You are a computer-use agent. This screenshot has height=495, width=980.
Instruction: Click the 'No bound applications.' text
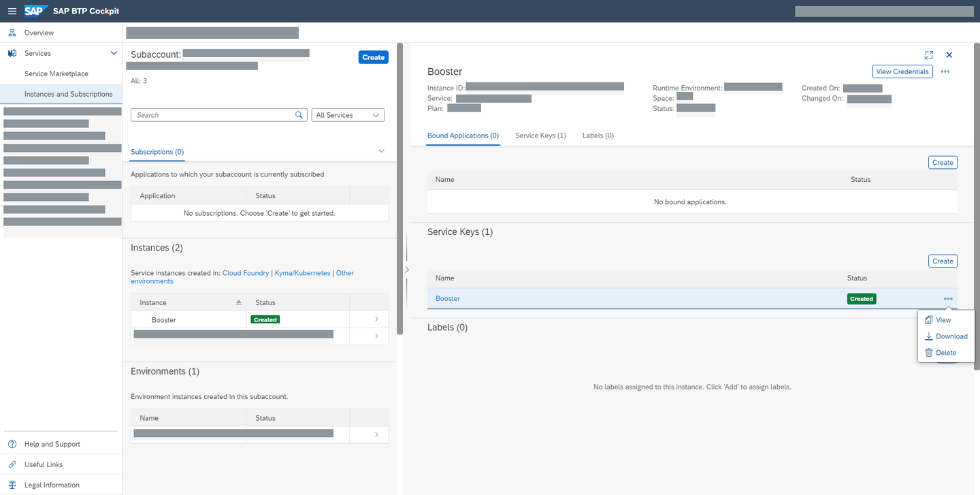(x=690, y=202)
